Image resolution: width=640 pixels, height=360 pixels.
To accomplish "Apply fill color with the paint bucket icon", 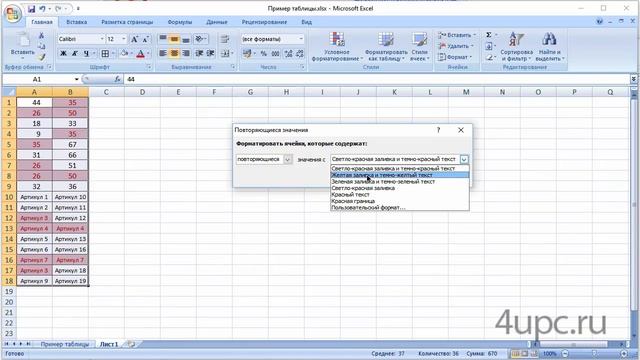I will coord(124,53).
